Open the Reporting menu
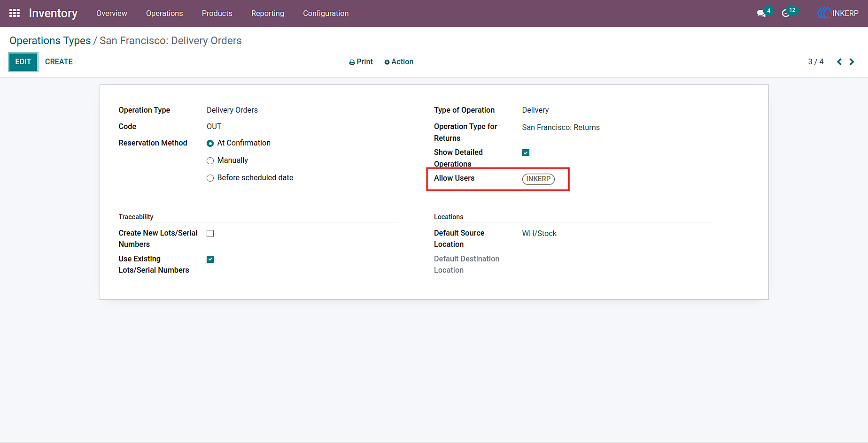This screenshot has width=868, height=443. click(x=268, y=13)
